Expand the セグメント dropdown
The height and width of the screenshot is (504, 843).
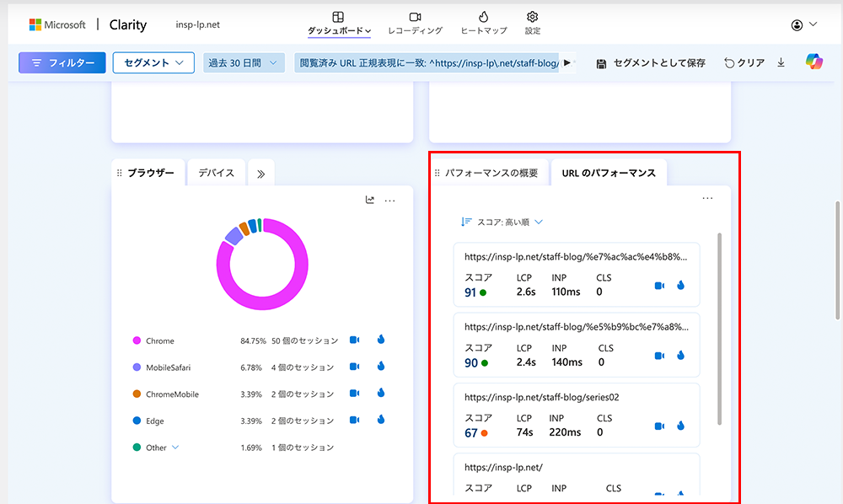pos(153,63)
